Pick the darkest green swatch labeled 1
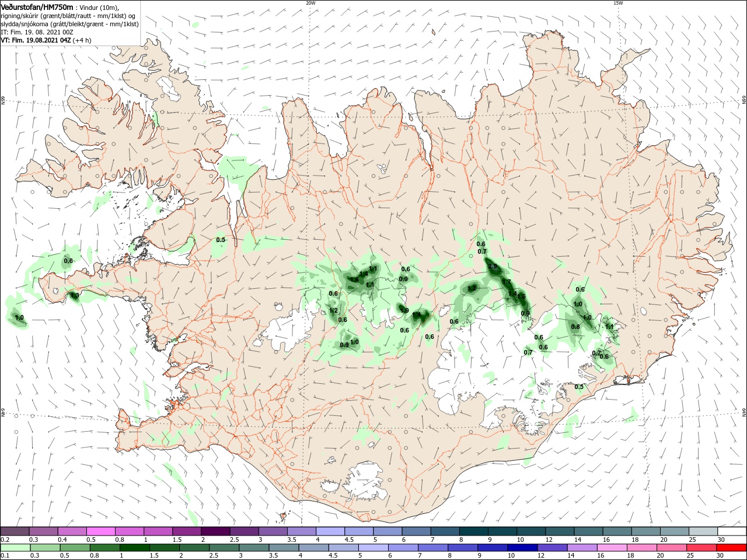This screenshot has height=560, width=747. pyautogui.click(x=134, y=548)
